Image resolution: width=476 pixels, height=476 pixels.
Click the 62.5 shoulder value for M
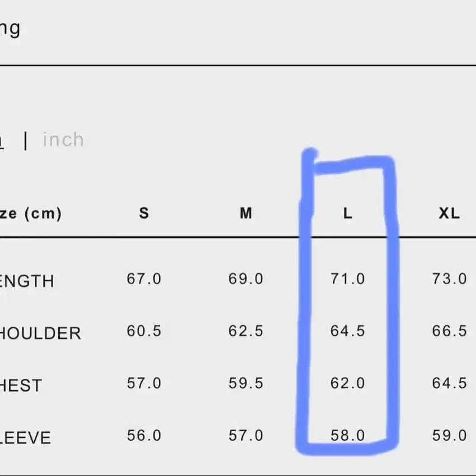[x=246, y=331]
